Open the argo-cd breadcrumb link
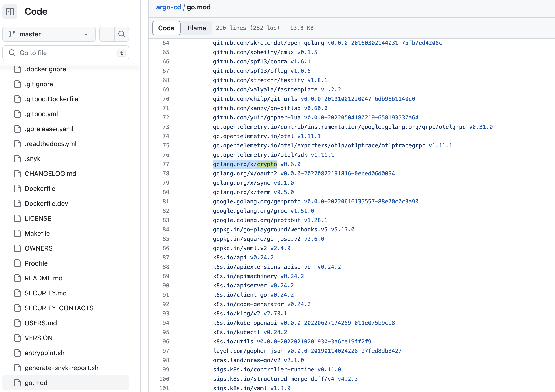This screenshot has height=392, width=555. click(168, 7)
